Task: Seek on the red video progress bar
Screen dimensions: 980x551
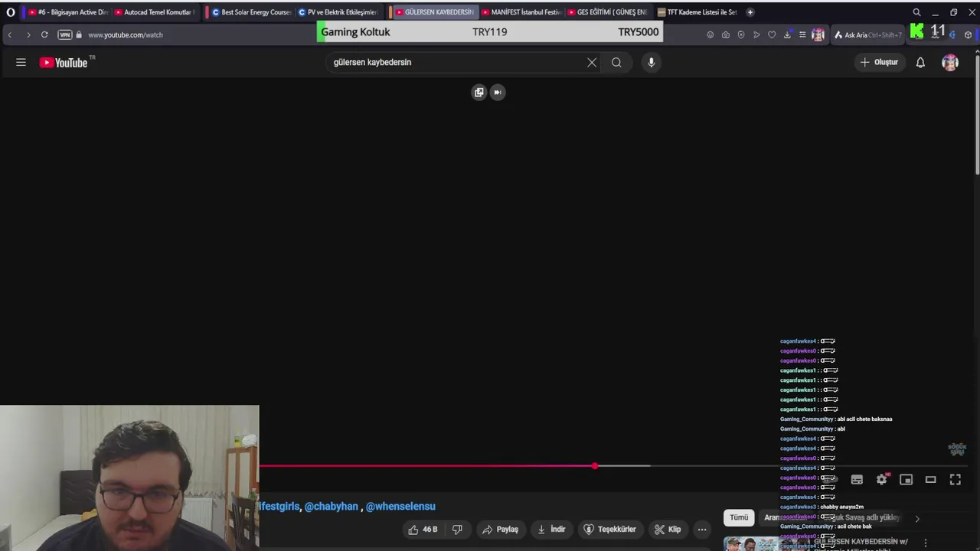Action: coord(426,465)
